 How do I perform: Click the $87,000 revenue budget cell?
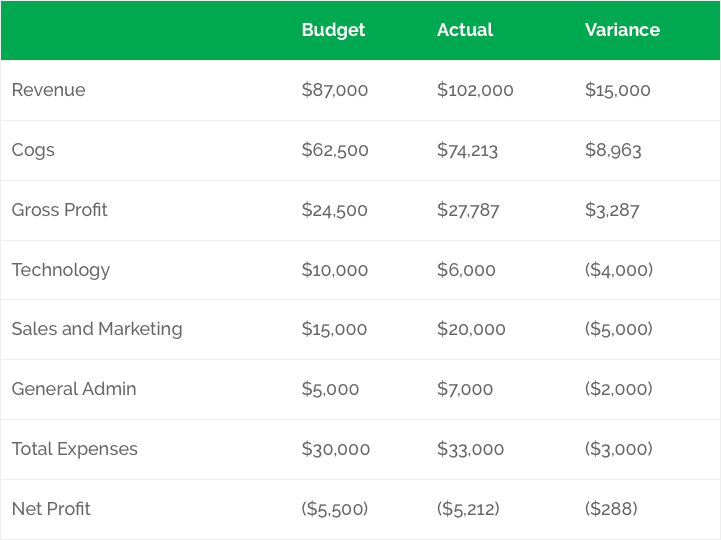(335, 90)
